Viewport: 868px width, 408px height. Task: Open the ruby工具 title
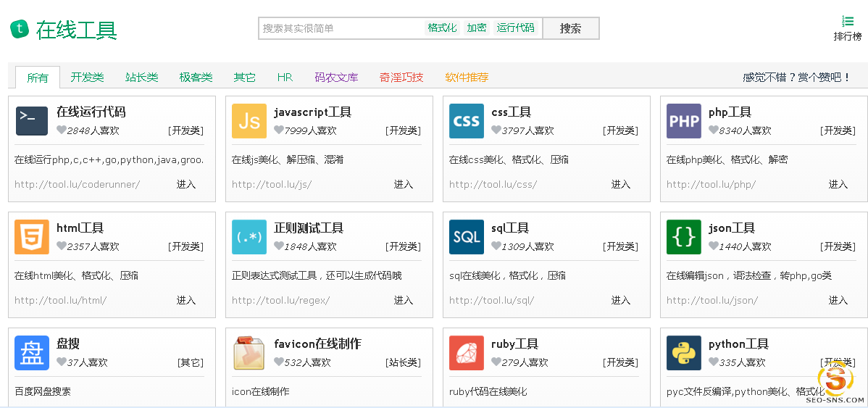tap(515, 344)
